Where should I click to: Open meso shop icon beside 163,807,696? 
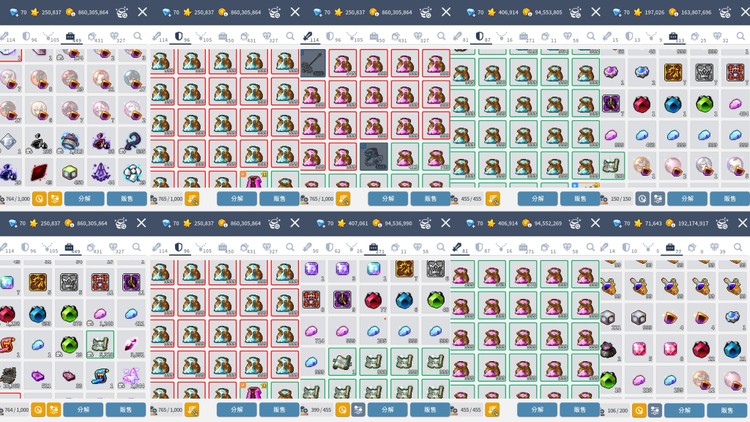pyautogui.click(x=726, y=12)
